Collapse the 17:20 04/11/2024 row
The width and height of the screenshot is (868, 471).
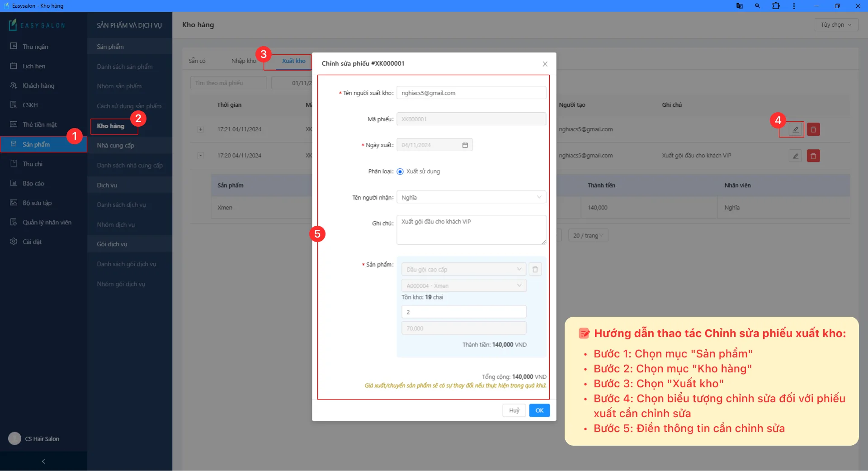click(201, 156)
